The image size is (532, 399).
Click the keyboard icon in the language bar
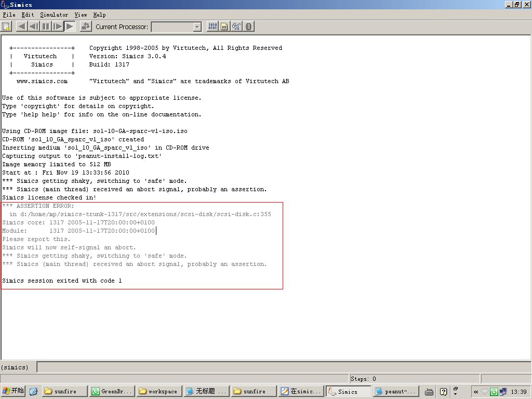(x=429, y=392)
